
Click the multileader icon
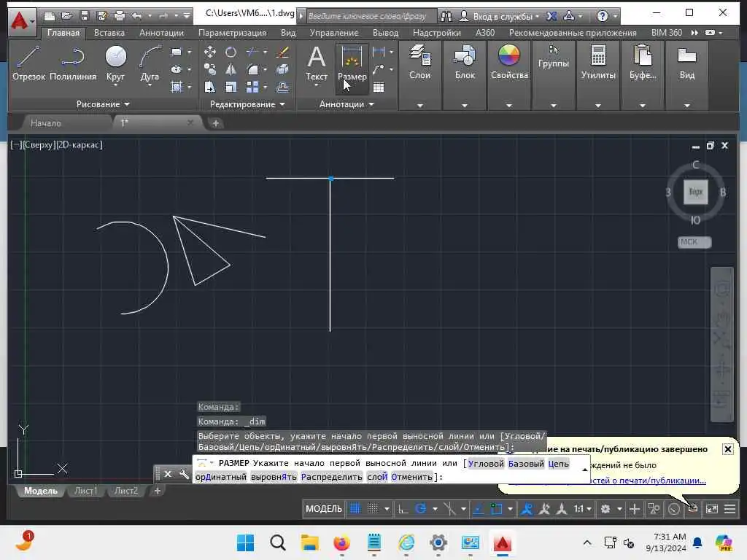pyautogui.click(x=379, y=69)
